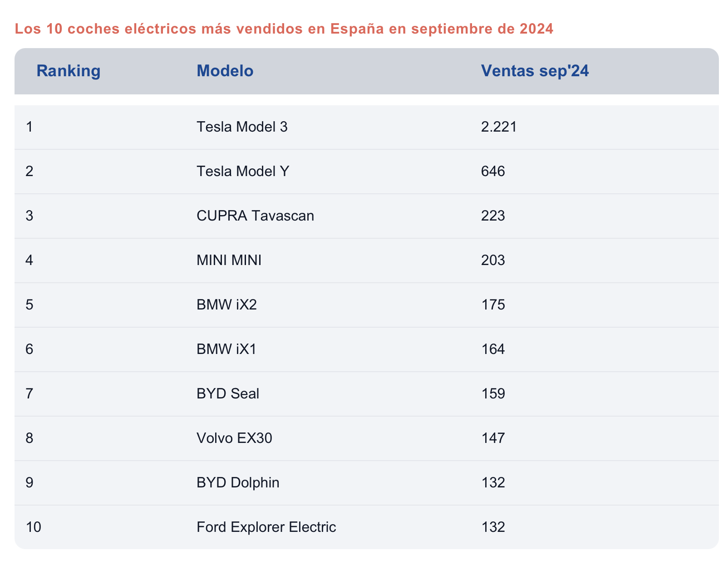
Task: Click the Modelo column header
Action: coord(225,71)
